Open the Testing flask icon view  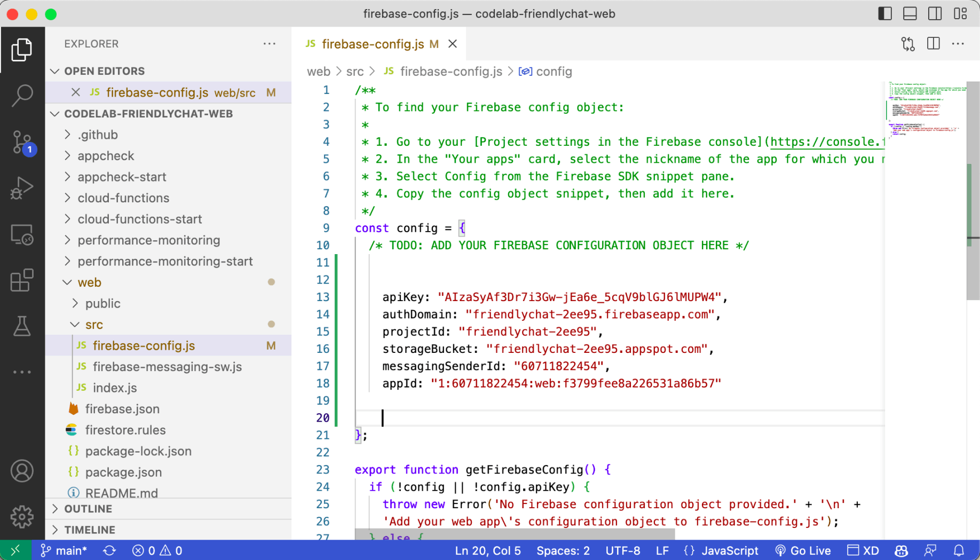(x=22, y=326)
